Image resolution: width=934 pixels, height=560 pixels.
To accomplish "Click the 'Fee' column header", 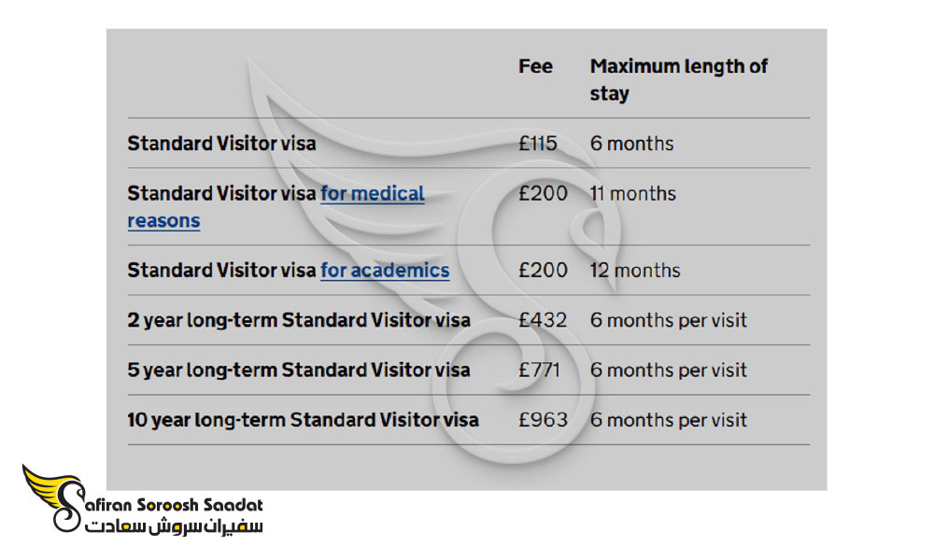I will 535,66.
